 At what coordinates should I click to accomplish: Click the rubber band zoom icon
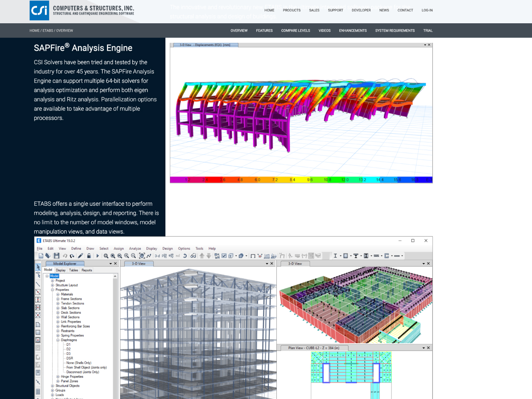click(x=106, y=256)
